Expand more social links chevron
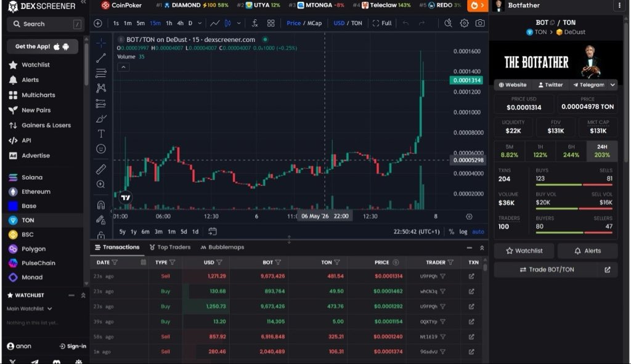Image resolution: width=631 pixels, height=364 pixels. point(613,85)
